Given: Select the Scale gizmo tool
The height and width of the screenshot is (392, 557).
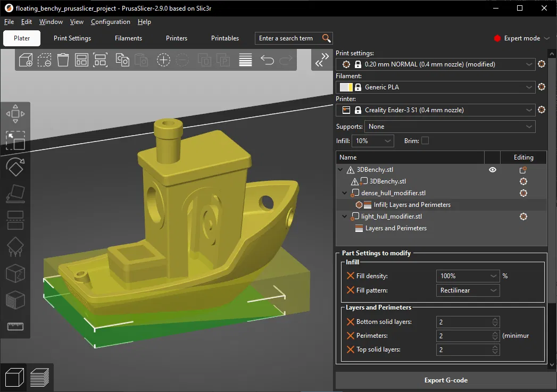Looking at the screenshot, I should pyautogui.click(x=15, y=140).
